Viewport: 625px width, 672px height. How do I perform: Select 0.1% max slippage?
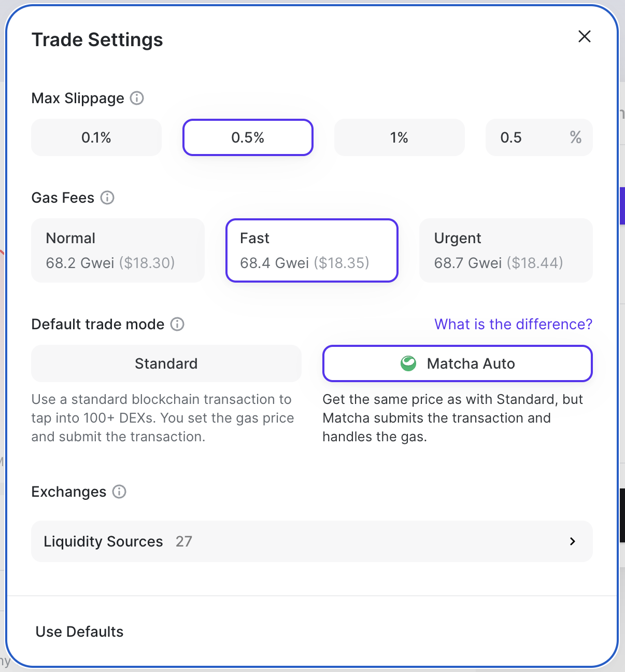[x=96, y=137]
